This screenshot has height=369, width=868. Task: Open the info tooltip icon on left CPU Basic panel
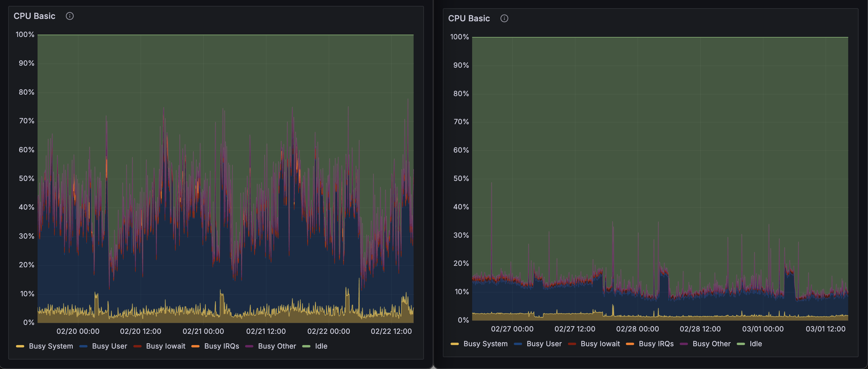pyautogui.click(x=70, y=15)
